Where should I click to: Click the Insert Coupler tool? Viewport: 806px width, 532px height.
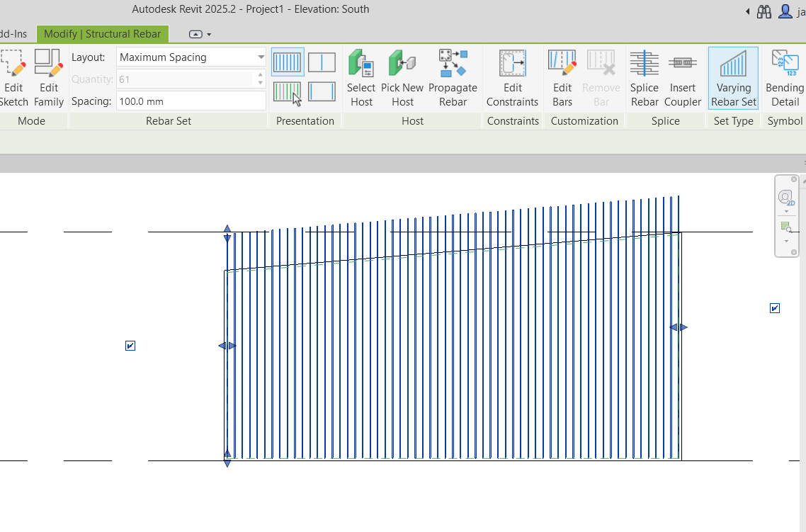coord(682,78)
